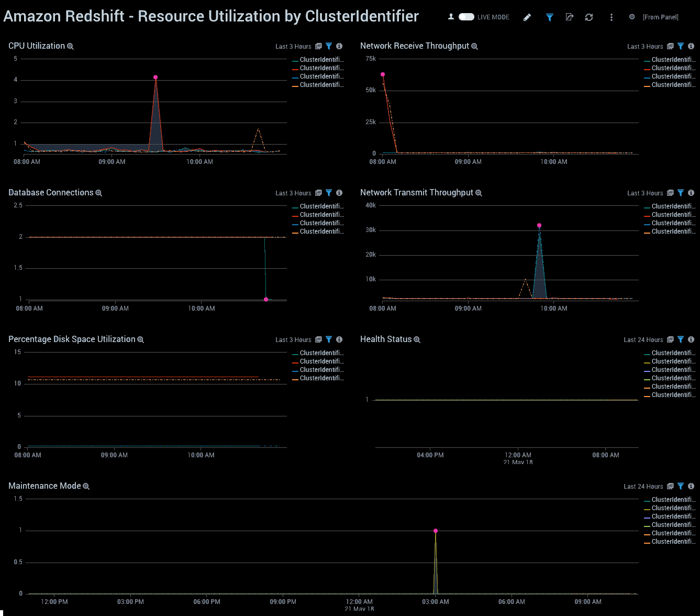Open the Last 24 Hours selector on Maintenance Mode panel
The image size is (700, 616).
coord(643,486)
